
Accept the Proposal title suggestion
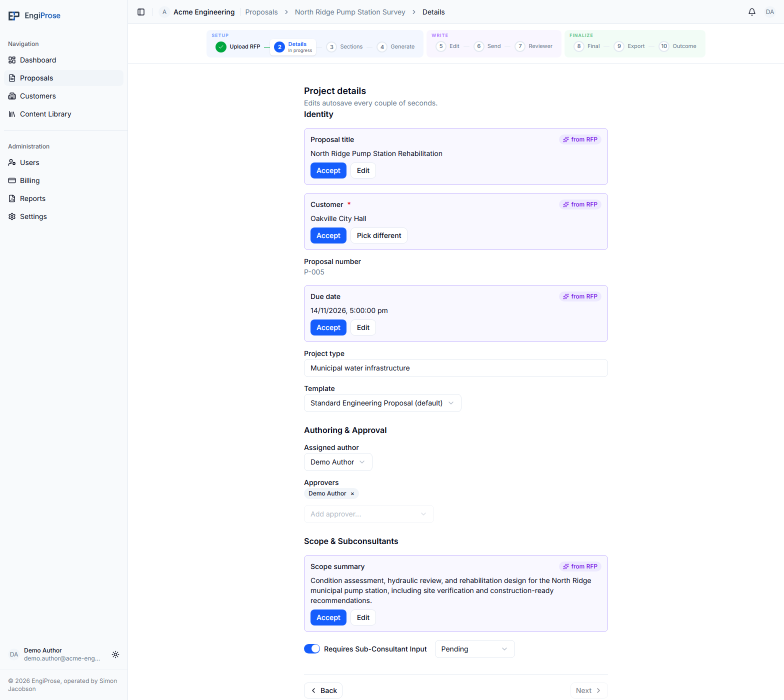(x=328, y=170)
